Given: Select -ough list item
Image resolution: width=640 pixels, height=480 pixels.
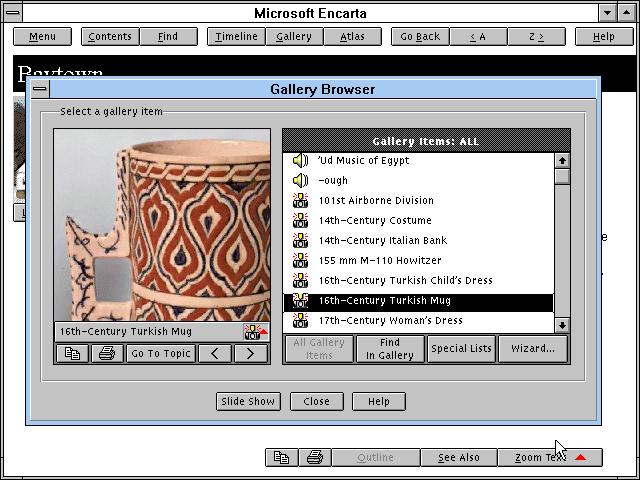Looking at the screenshot, I should (x=418, y=180).
